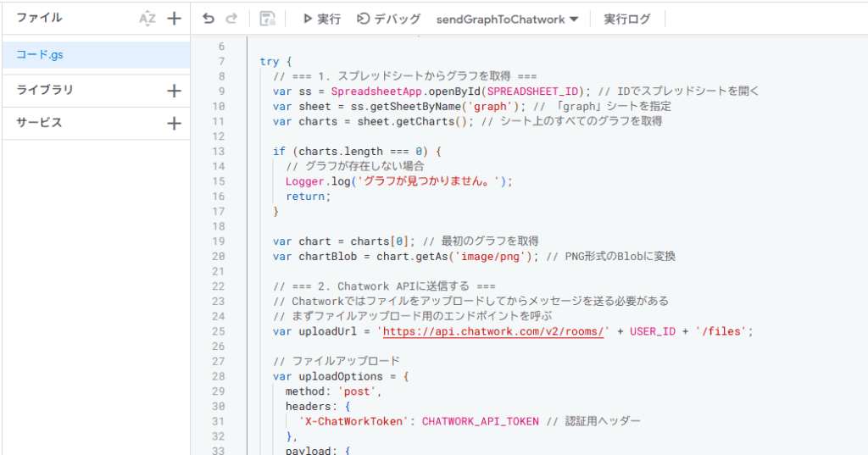The height and width of the screenshot is (455, 868).
Task: Save the project with floppy disk icon
Action: click(x=268, y=19)
